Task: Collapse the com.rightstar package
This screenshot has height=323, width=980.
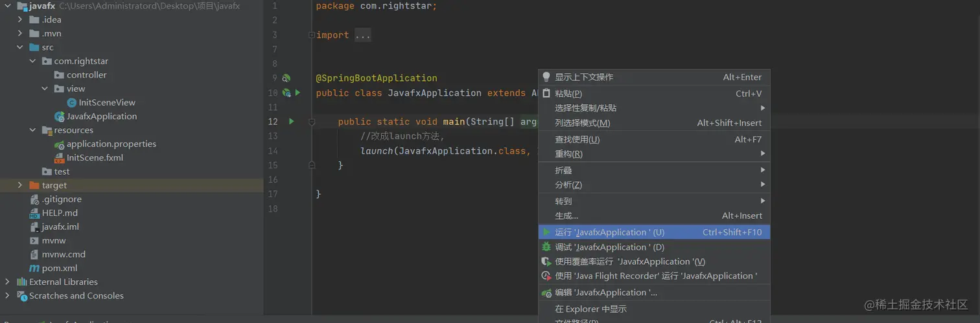Action: (x=32, y=61)
